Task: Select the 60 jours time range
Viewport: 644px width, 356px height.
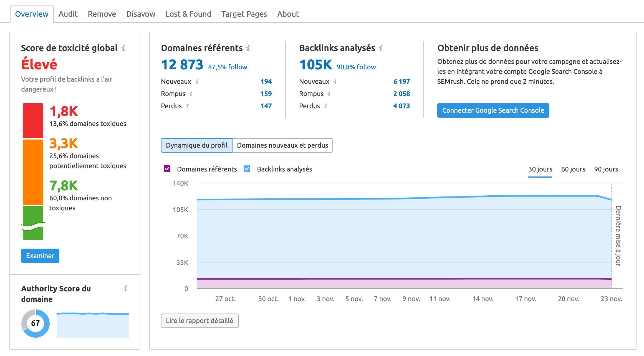Action: [573, 169]
